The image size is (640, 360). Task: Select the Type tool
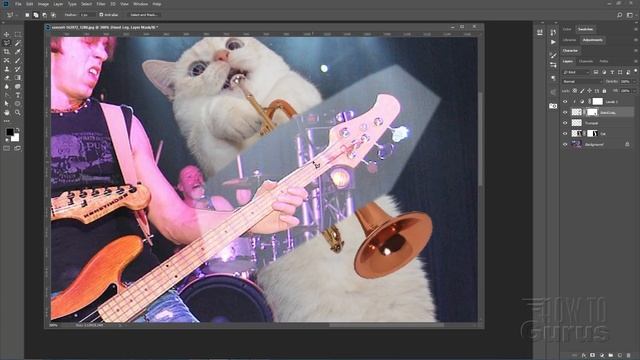click(x=18, y=95)
